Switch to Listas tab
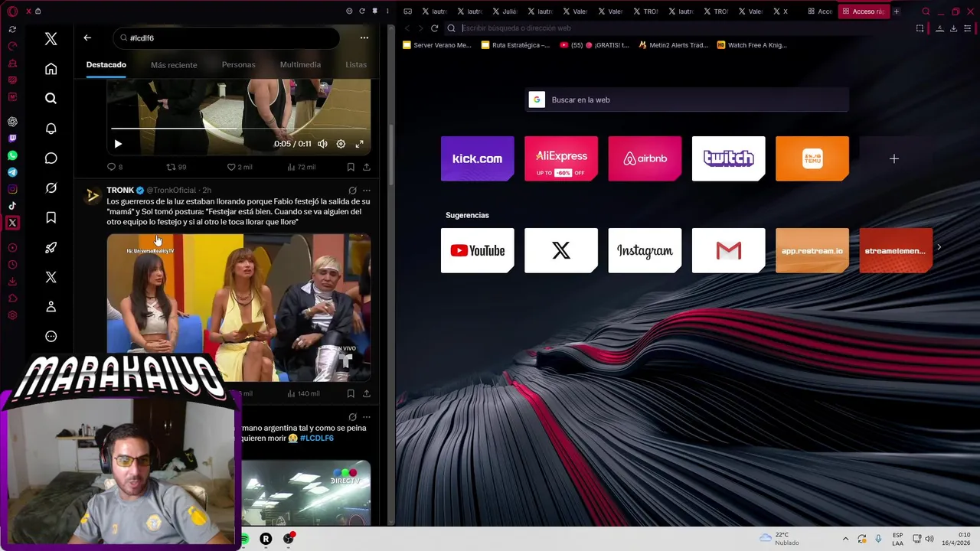 356,64
